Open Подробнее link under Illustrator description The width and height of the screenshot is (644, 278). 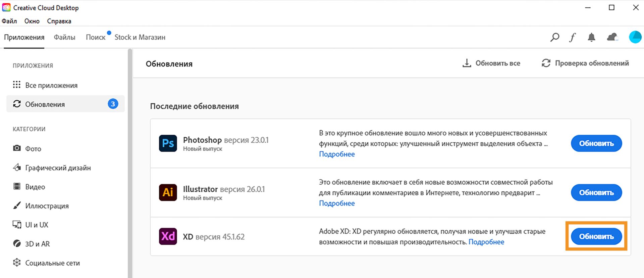pos(337,203)
